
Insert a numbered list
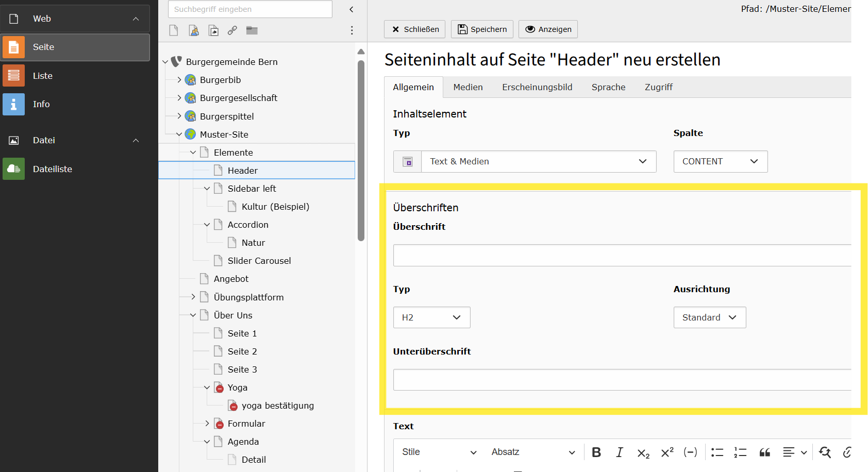pos(740,452)
